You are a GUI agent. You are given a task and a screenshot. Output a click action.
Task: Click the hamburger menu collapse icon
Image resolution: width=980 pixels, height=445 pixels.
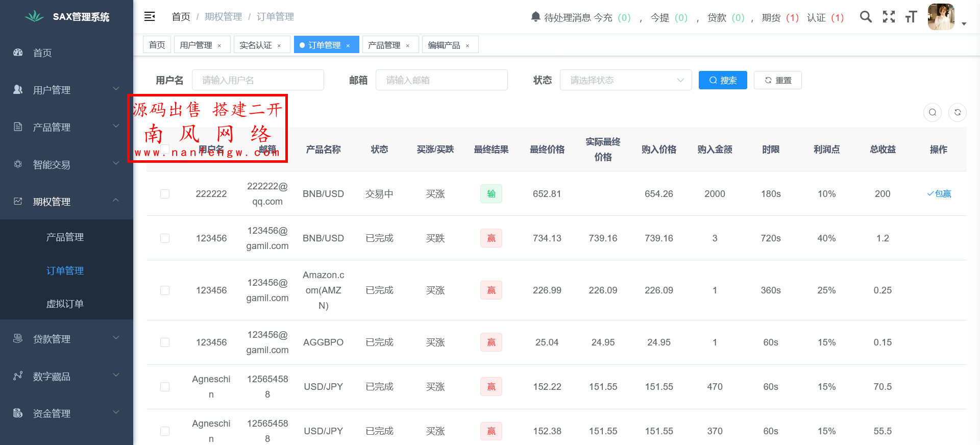tap(150, 17)
